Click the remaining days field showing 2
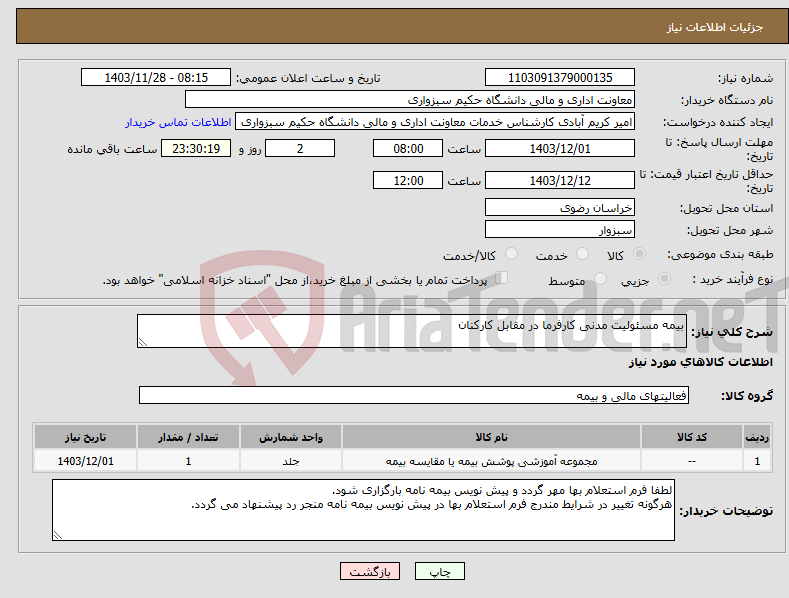Viewport: 789px width, 598px height. click(300, 148)
